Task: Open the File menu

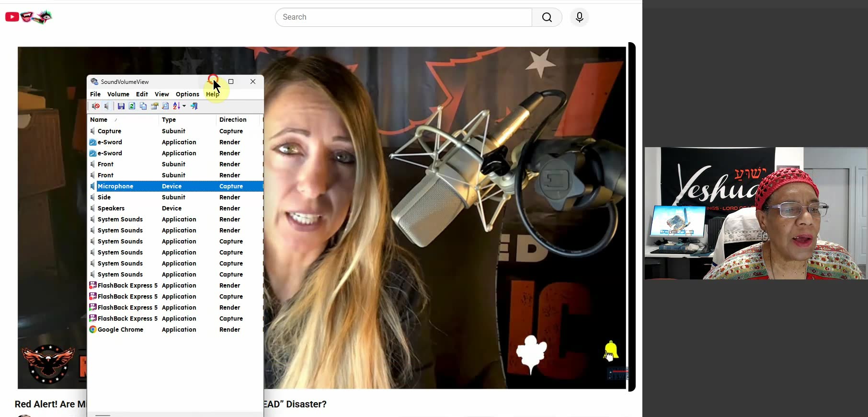Action: 95,94
